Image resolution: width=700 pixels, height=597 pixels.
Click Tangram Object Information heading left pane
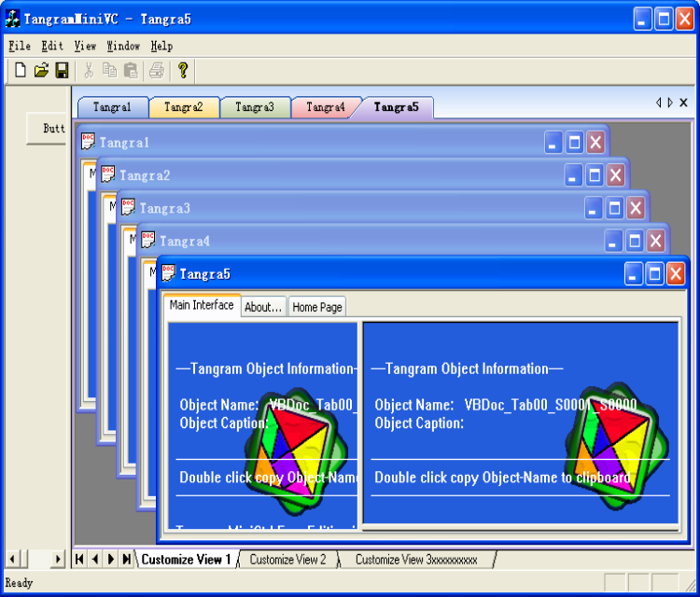pyautogui.click(x=267, y=368)
